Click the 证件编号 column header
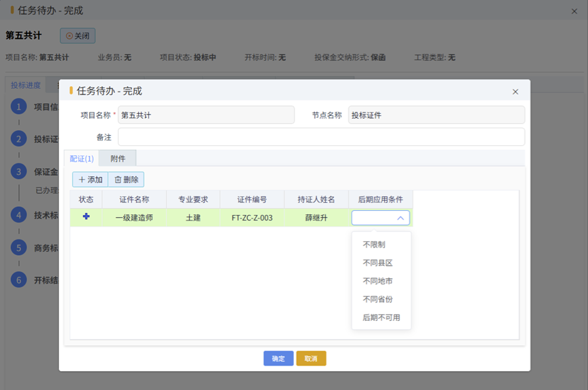The image size is (588, 390). tap(252, 199)
